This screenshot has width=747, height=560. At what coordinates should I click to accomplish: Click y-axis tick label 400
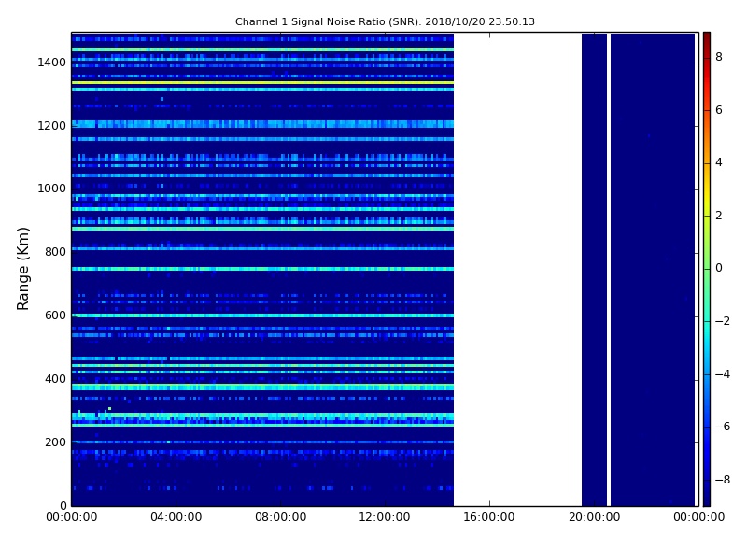pos(55,379)
